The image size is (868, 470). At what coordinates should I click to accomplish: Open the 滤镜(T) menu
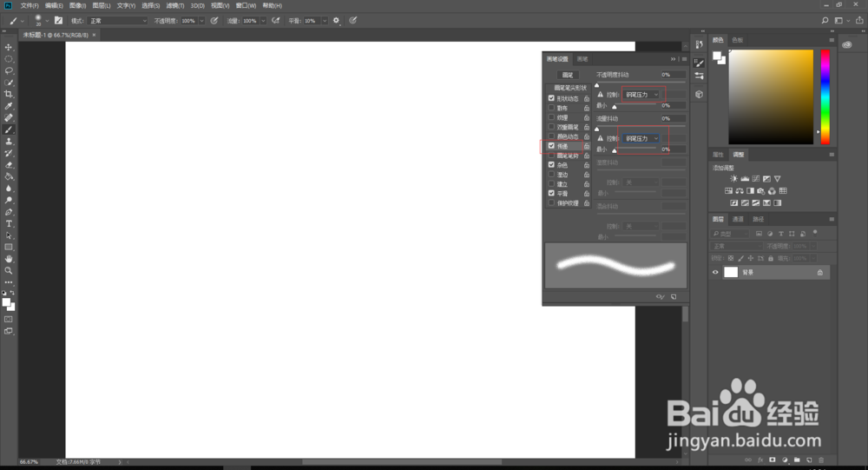click(x=175, y=5)
